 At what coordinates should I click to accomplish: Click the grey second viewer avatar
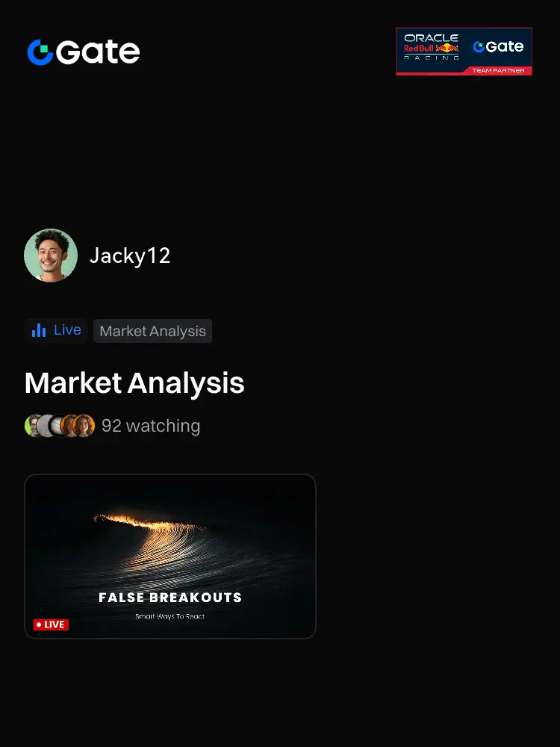pos(46,426)
